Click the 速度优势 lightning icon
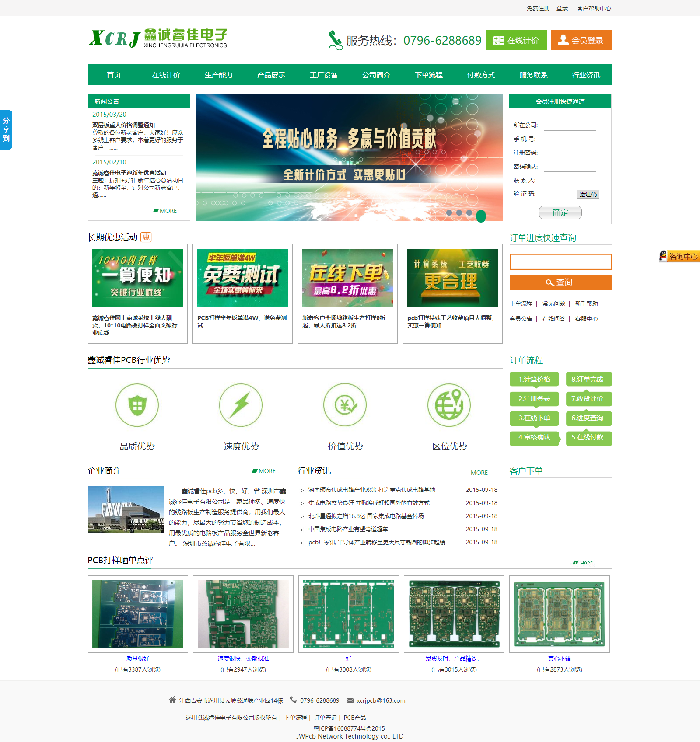The height and width of the screenshot is (742, 700). coord(241,405)
